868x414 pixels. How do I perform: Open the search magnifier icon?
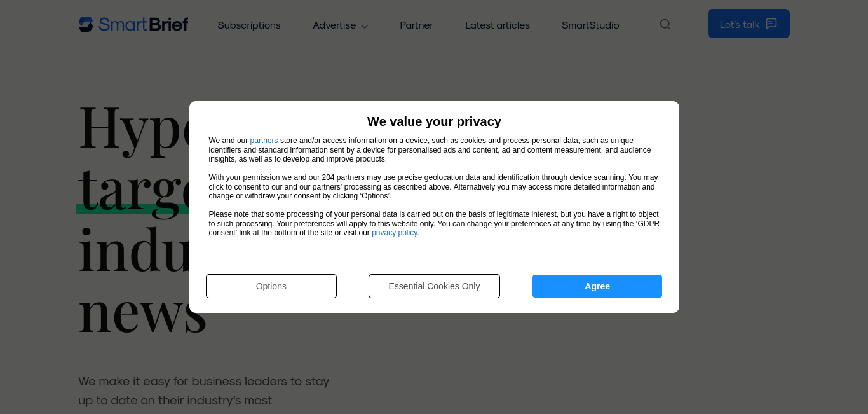point(665,24)
